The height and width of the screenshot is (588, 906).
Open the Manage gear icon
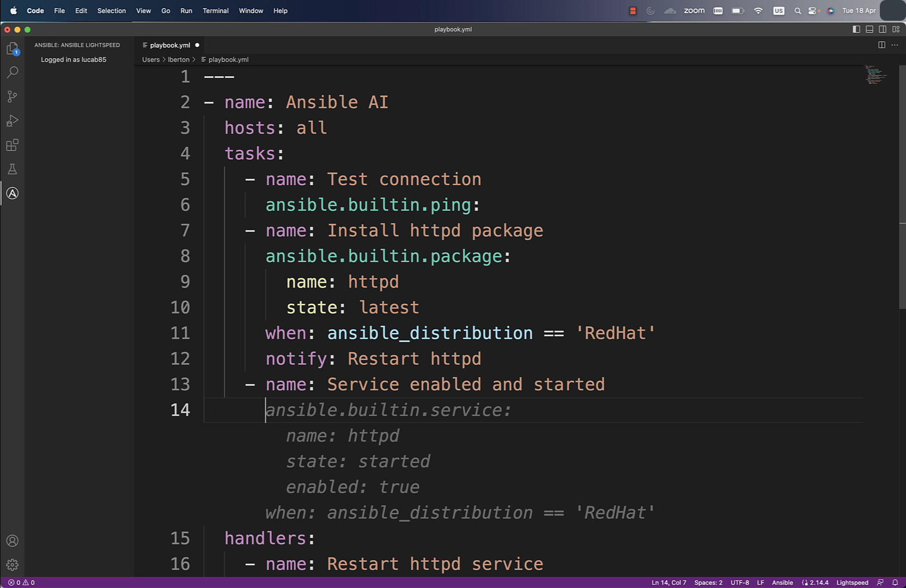click(x=13, y=565)
